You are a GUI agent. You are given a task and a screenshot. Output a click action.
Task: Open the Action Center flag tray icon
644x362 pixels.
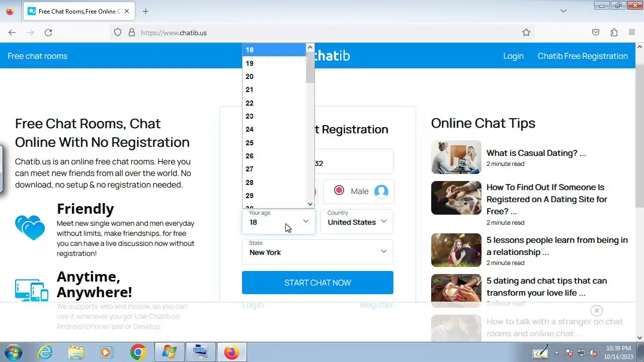click(x=569, y=352)
